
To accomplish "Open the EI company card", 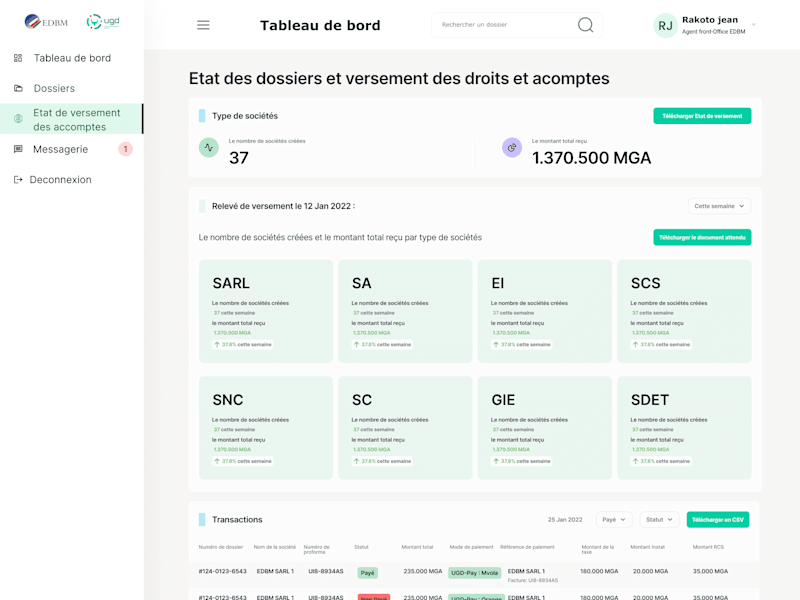I will pyautogui.click(x=544, y=311).
